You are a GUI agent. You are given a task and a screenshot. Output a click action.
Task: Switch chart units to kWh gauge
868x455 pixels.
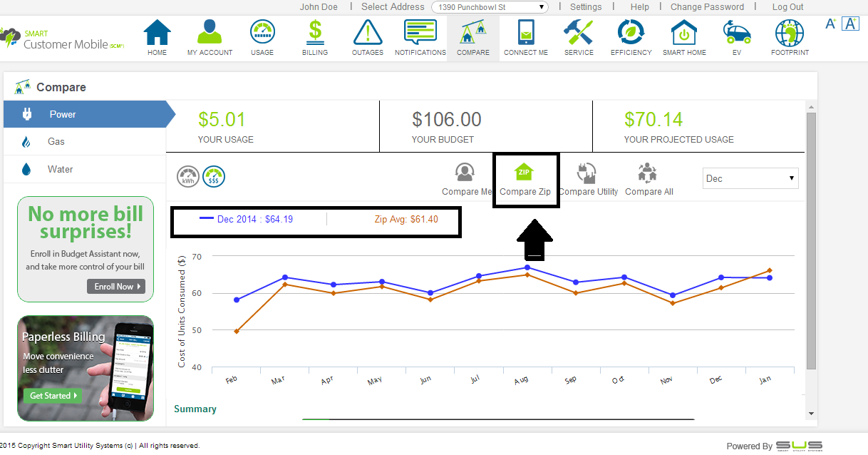(189, 176)
